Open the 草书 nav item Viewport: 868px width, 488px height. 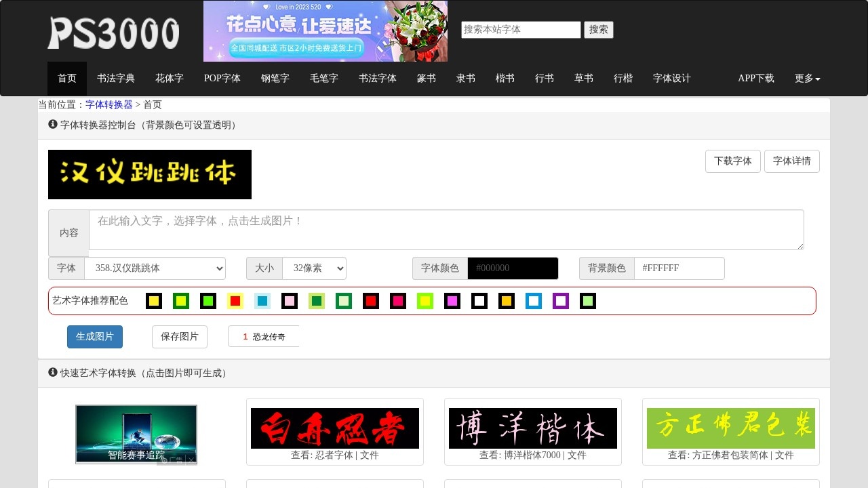point(584,79)
